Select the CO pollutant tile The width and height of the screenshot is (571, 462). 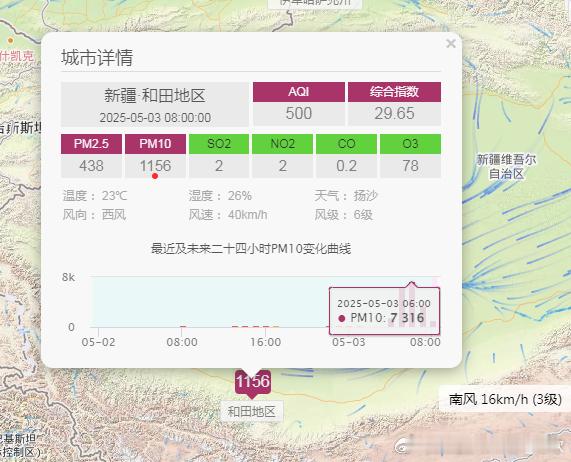346,144
